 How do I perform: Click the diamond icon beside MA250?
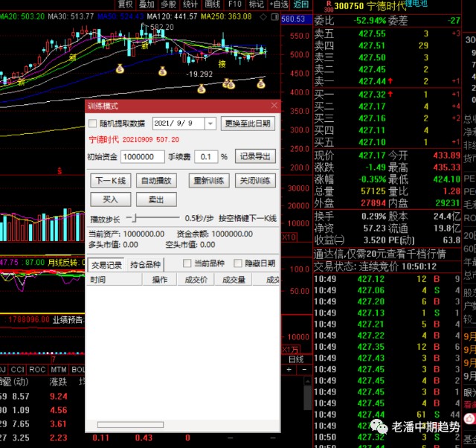(263, 17)
